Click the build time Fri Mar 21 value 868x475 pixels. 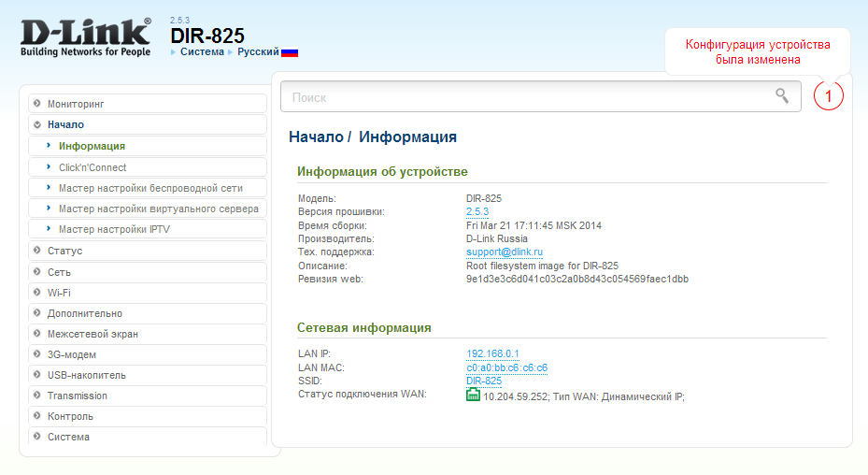tap(534, 225)
